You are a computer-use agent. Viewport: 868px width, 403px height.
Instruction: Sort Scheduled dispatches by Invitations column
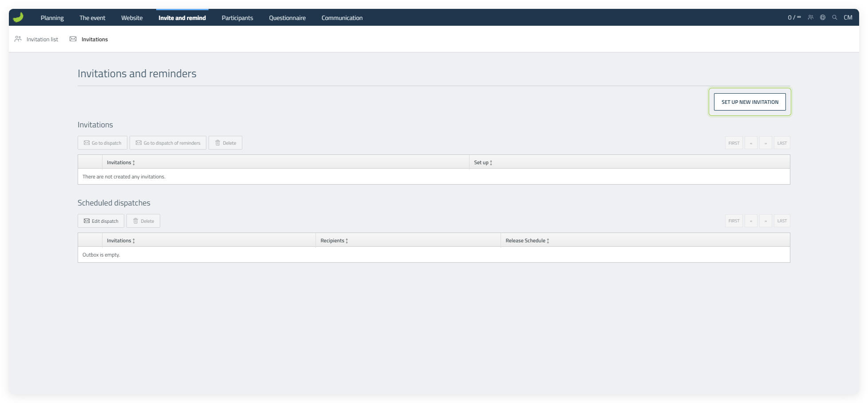(x=121, y=241)
